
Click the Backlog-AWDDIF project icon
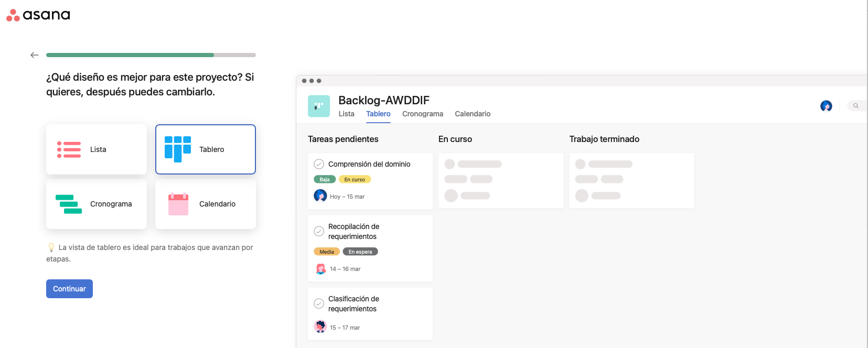coord(319,106)
